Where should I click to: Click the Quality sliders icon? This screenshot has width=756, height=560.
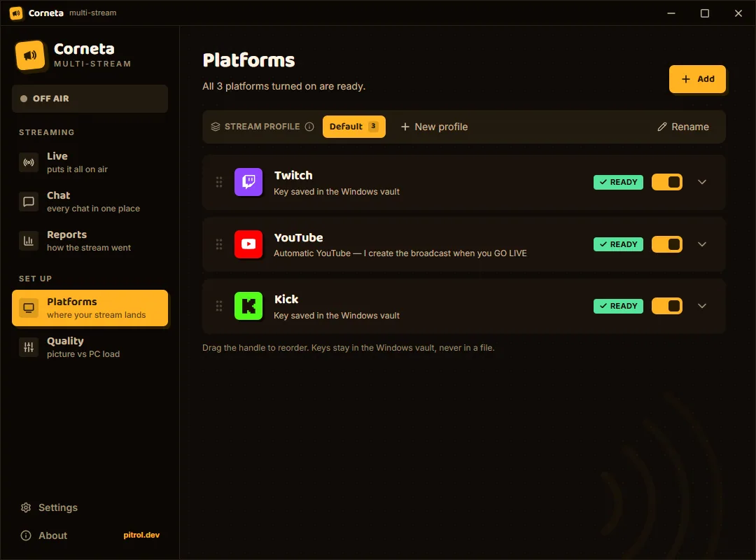[x=29, y=346]
